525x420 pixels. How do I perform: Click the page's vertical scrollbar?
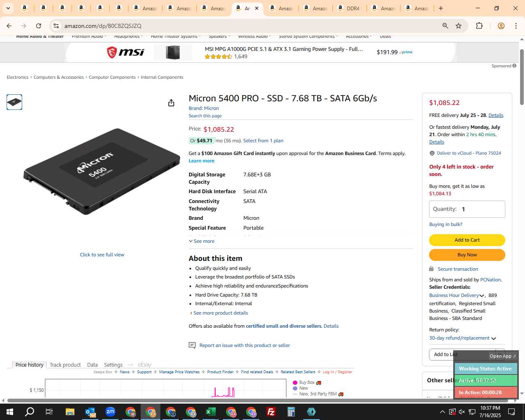pos(522,78)
